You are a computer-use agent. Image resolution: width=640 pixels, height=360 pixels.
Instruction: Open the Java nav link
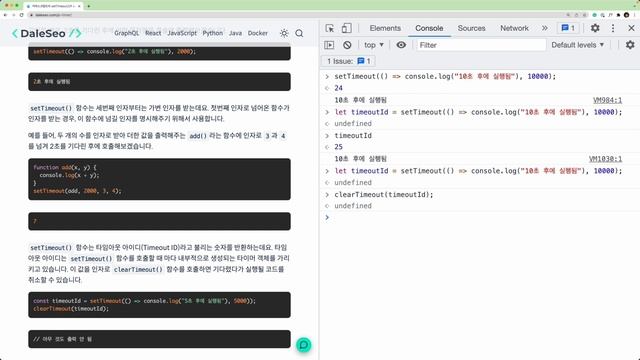235,33
